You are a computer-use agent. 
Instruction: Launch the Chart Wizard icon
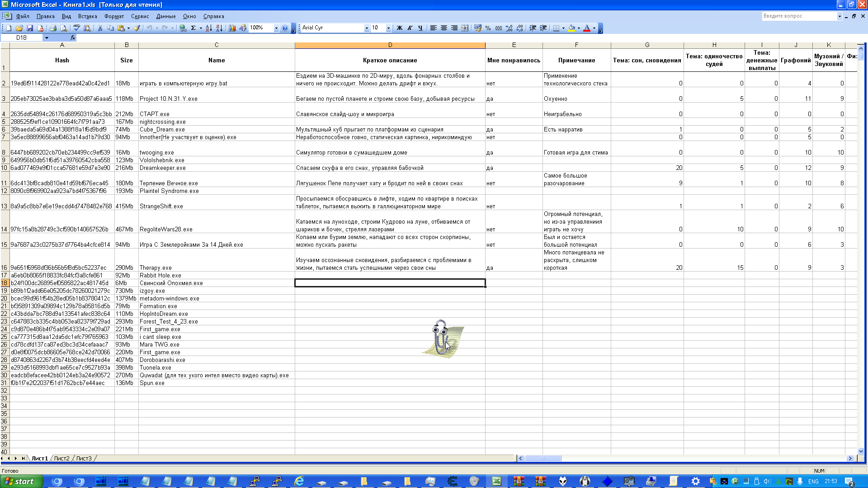pos(232,28)
